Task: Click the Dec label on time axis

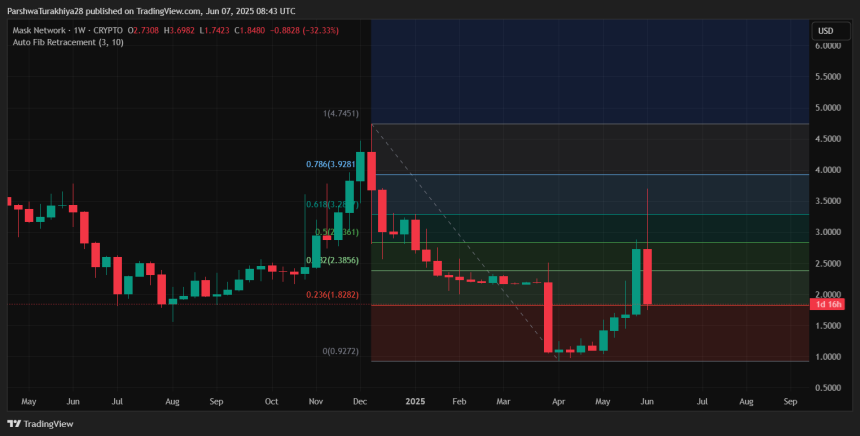Action: point(358,401)
